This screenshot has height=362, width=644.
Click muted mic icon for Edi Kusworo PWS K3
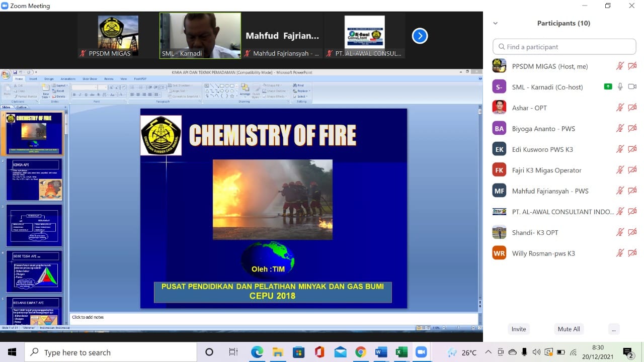pyautogui.click(x=620, y=149)
